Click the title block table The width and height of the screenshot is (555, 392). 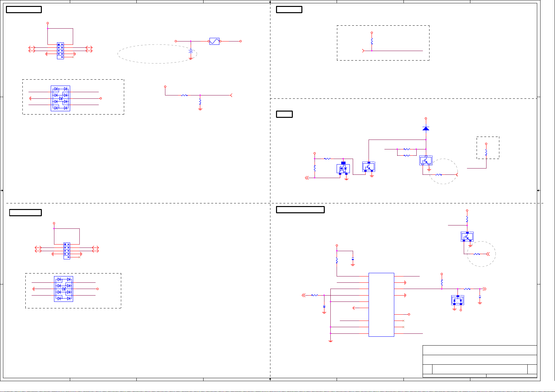[x=480, y=361]
